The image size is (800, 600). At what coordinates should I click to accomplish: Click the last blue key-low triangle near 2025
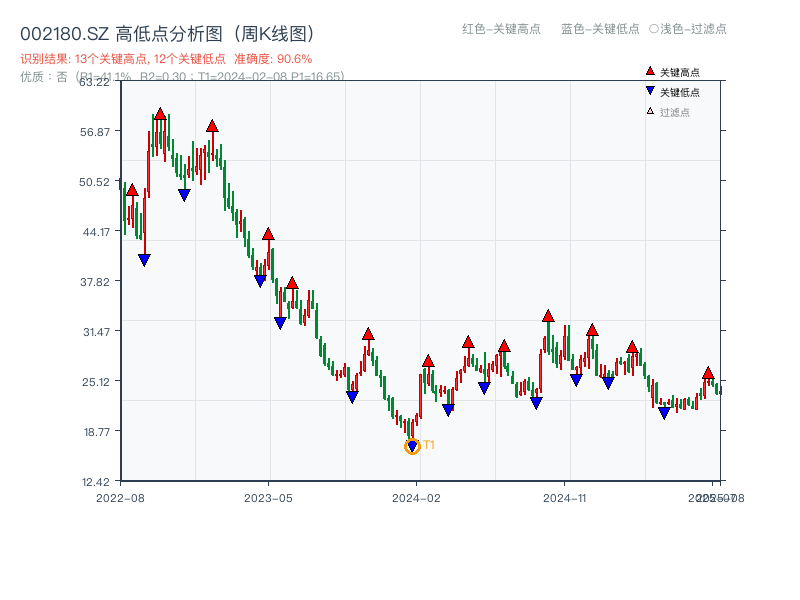664,413
